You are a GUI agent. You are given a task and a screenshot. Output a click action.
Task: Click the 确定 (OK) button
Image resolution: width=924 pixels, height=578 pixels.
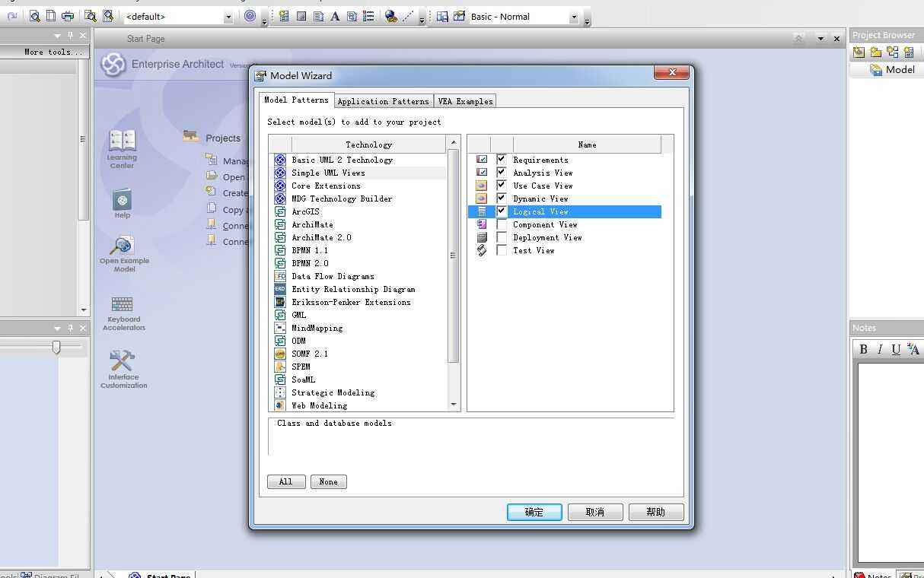534,512
